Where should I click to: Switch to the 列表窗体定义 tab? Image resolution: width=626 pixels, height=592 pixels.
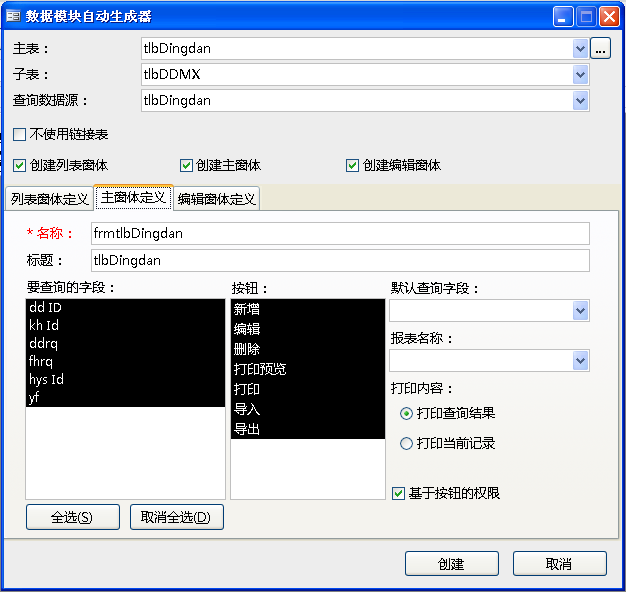(50, 198)
